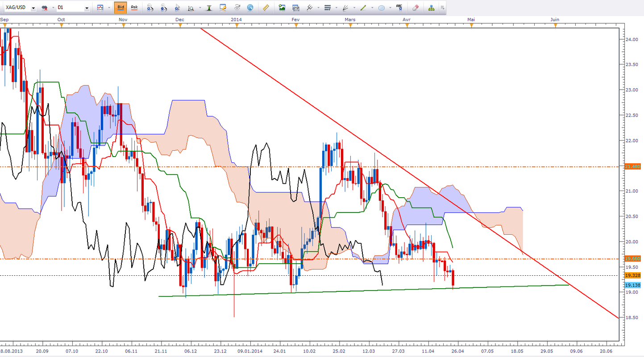Expand the chart link options arrow
Screen dimensions: 644x357
(53, 8)
